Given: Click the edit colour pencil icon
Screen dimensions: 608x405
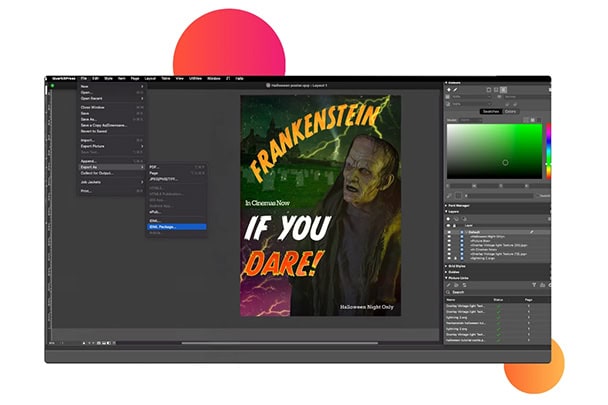Looking at the screenshot, I should (x=456, y=90).
